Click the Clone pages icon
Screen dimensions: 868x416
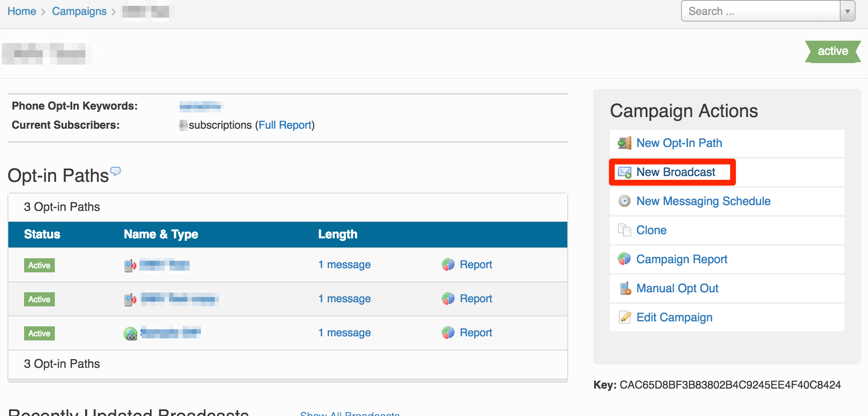[x=625, y=230]
